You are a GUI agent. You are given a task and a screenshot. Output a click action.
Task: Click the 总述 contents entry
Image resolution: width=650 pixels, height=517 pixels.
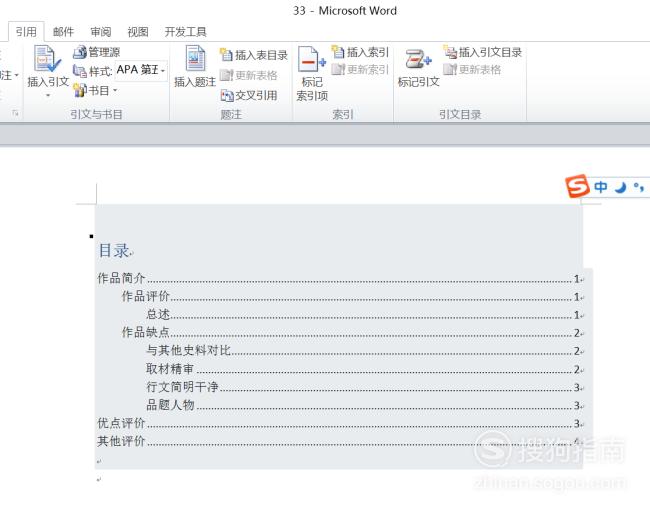(364, 315)
